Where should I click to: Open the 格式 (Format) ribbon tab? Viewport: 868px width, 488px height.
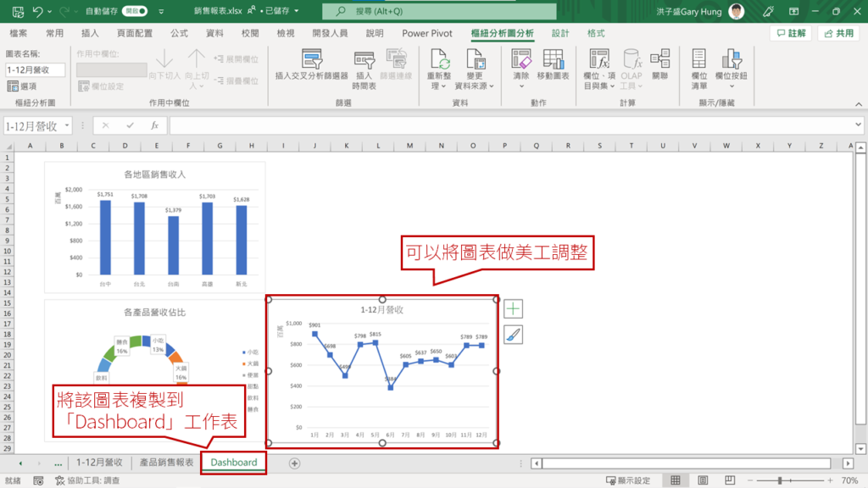click(x=596, y=33)
